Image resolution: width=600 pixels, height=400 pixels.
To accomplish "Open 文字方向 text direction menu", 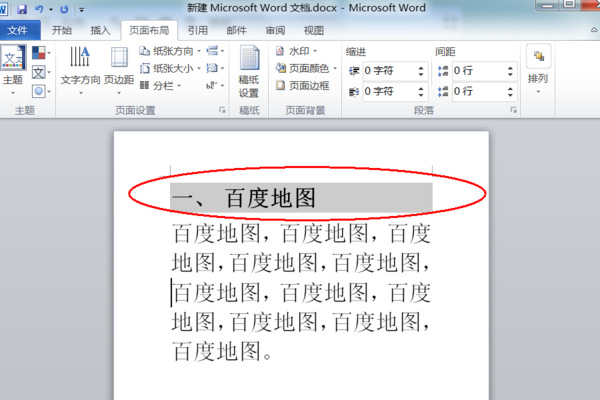I will pos(80,70).
